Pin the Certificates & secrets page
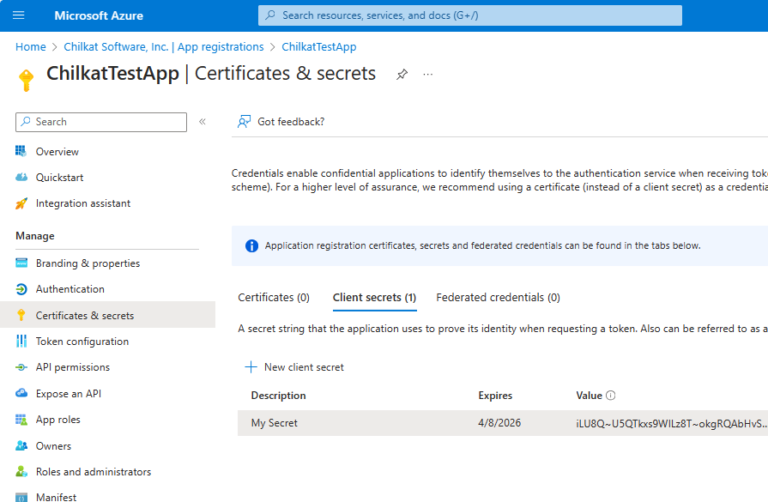The width and height of the screenshot is (768, 502). coord(402,74)
